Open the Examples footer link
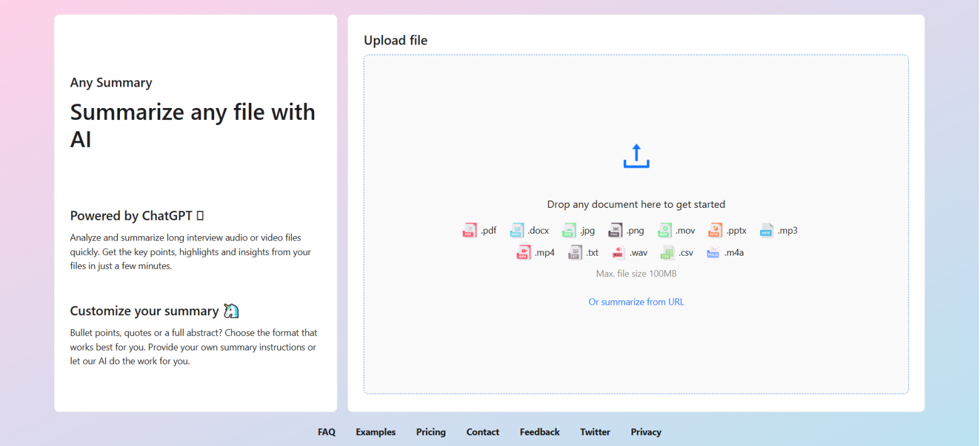Screen dimensions: 980x446 (x=376, y=432)
